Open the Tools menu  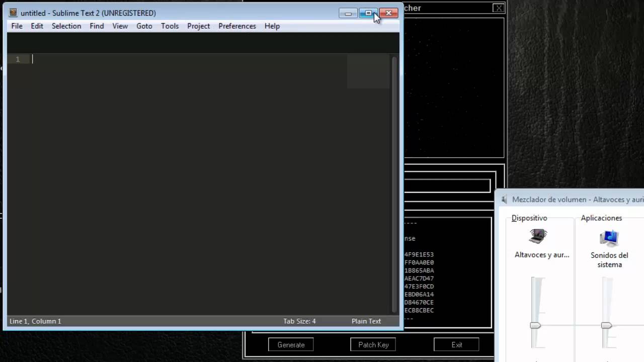pyautogui.click(x=170, y=26)
